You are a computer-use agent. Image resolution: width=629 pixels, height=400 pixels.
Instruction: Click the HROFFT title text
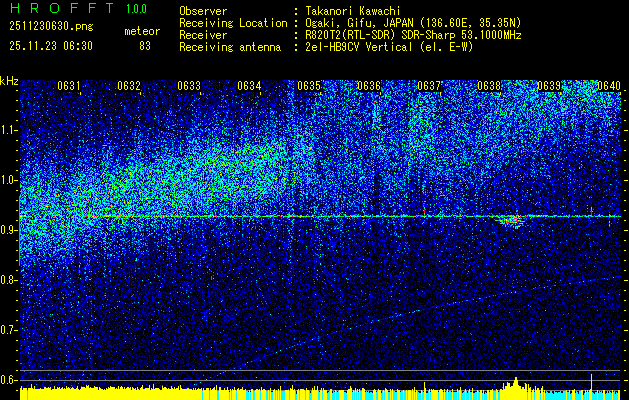(x=61, y=8)
